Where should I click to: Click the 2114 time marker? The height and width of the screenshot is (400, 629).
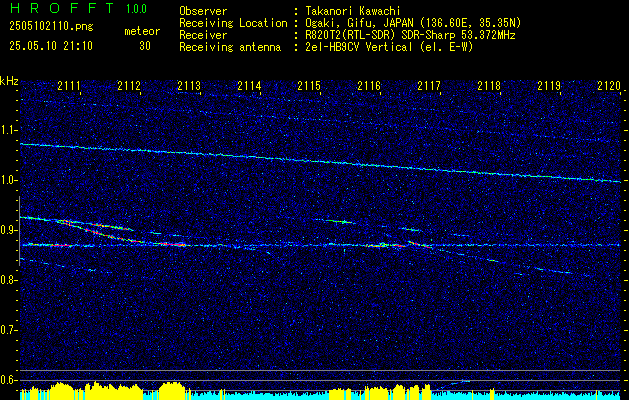coord(249,86)
